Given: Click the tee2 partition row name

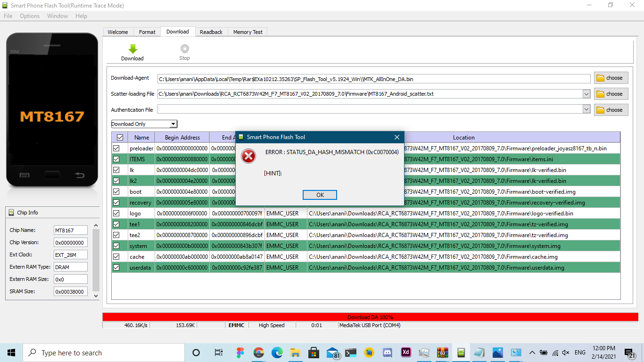Looking at the screenshot, I should (135, 235).
